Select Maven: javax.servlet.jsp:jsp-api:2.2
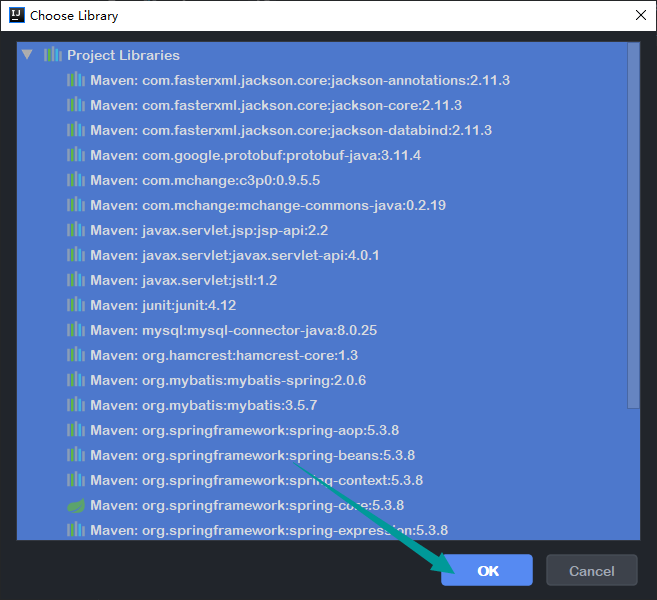The image size is (657, 600). [x=210, y=230]
